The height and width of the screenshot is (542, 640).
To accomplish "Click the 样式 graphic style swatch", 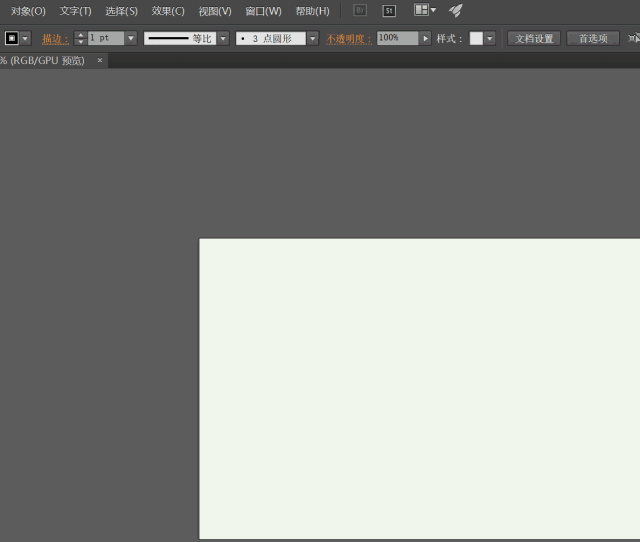I will [476, 38].
